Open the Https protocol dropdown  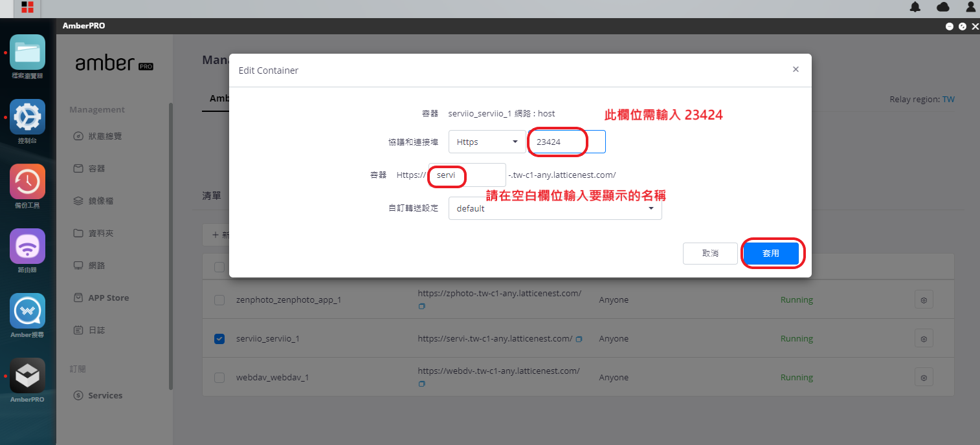click(x=487, y=142)
